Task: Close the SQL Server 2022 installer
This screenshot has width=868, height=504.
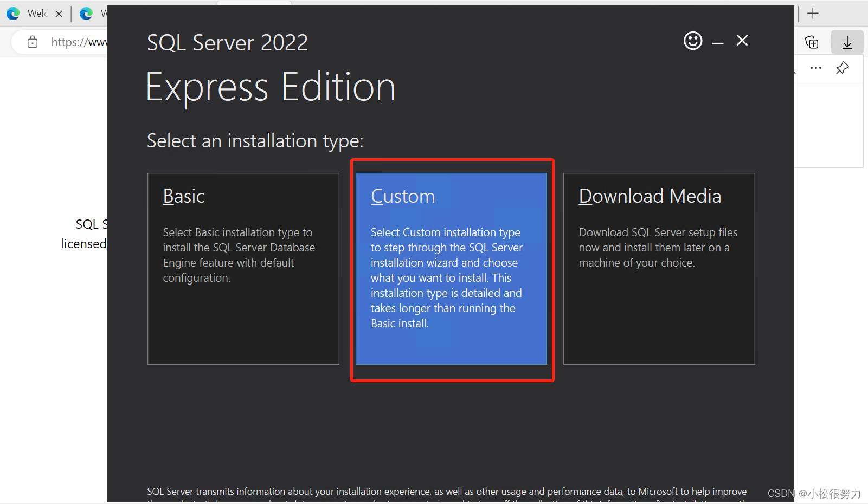Action: coord(742,41)
